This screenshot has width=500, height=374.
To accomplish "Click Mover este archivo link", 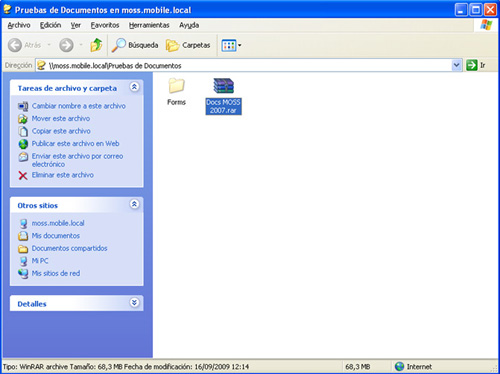I will (x=61, y=119).
